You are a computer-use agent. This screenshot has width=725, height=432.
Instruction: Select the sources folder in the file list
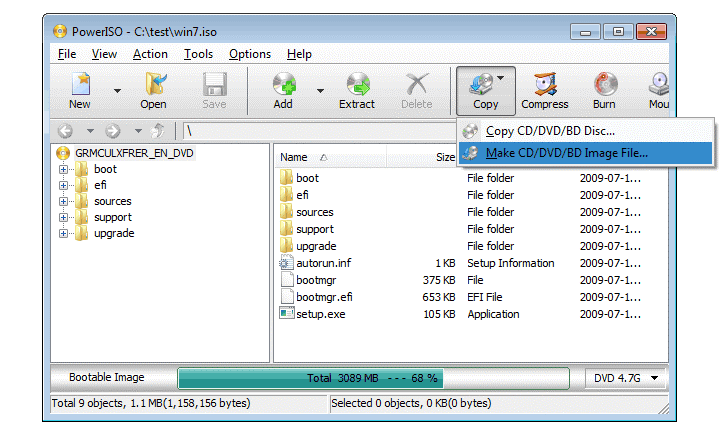point(315,212)
